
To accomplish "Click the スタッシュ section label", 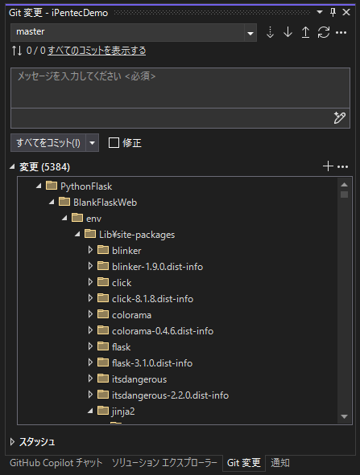I will [37, 442].
